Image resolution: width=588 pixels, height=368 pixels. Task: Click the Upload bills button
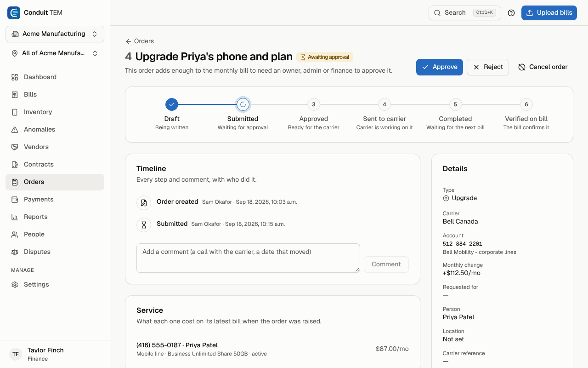pos(549,13)
